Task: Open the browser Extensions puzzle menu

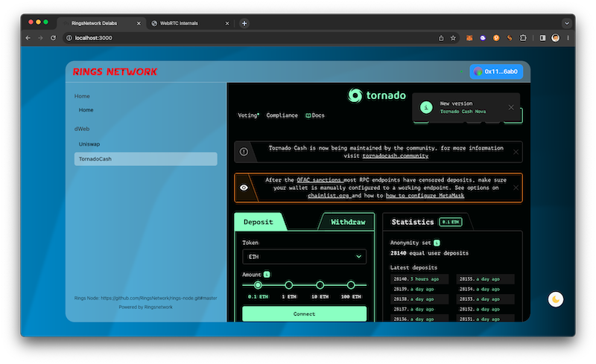Action: (523, 38)
